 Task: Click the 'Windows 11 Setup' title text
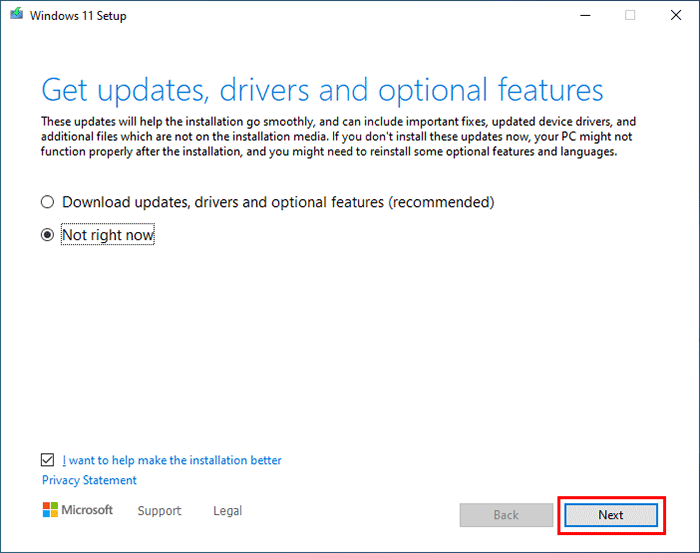tap(78, 16)
